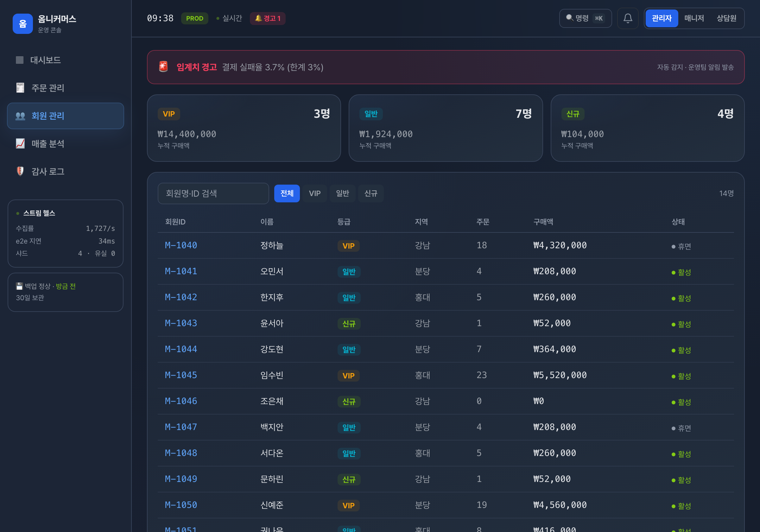Open member M-1041 link
Viewport: 760px width, 532px height.
point(181,271)
